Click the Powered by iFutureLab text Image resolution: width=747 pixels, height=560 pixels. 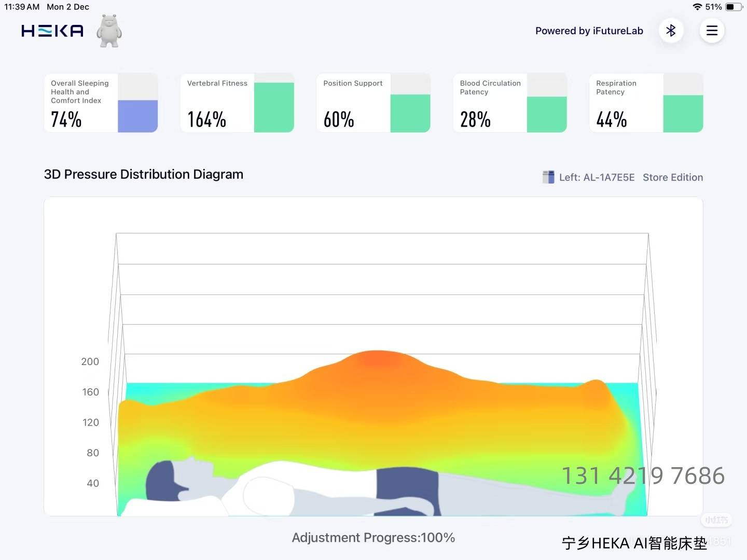(589, 31)
